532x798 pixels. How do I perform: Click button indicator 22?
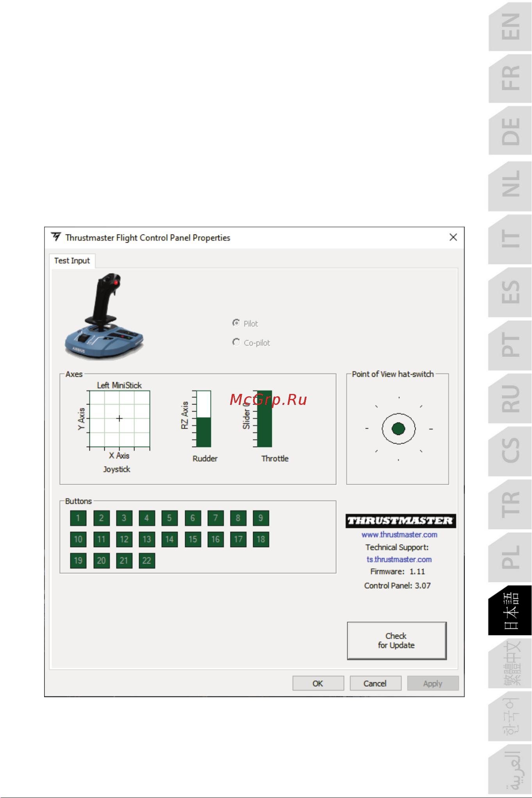click(x=146, y=561)
